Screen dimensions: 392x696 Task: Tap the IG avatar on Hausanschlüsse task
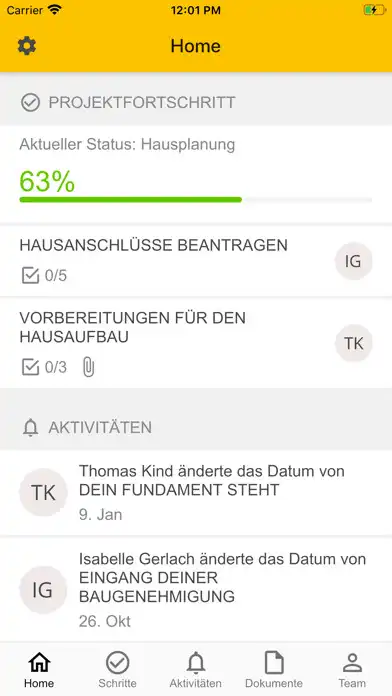click(x=353, y=261)
